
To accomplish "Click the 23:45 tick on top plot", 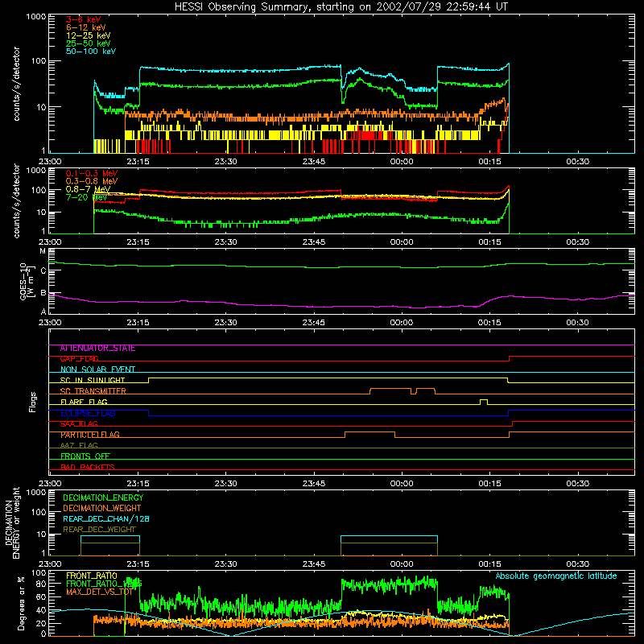I will (x=314, y=162).
